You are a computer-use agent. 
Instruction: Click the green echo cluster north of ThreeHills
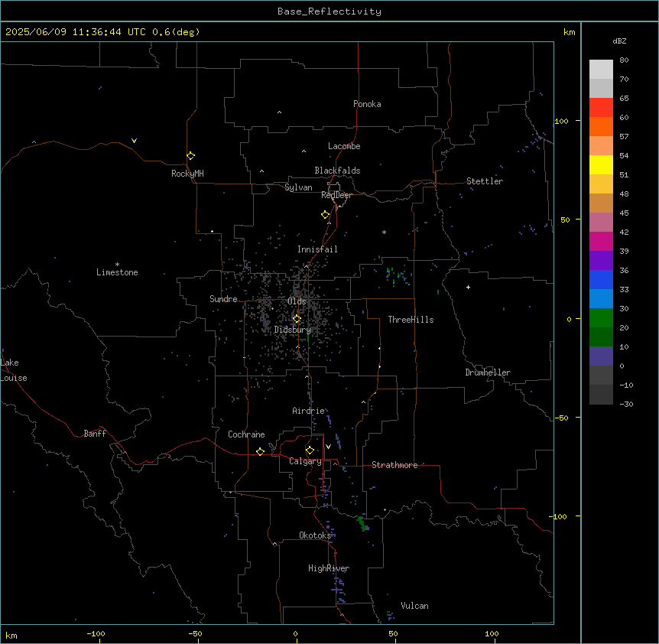398,276
